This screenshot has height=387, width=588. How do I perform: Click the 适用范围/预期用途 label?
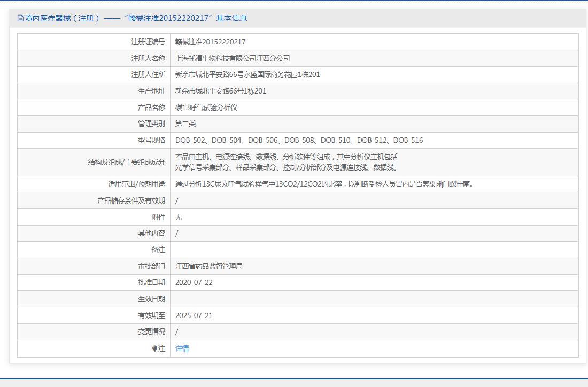(x=136, y=184)
